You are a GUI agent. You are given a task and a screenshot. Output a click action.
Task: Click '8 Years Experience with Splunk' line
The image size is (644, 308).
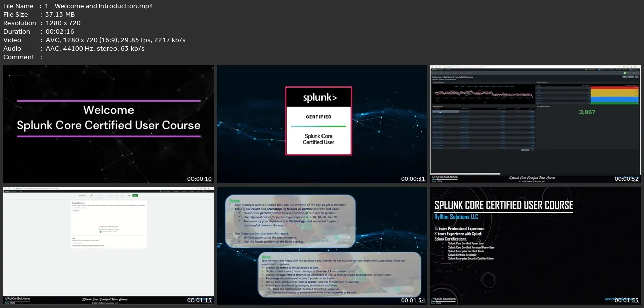click(x=458, y=234)
